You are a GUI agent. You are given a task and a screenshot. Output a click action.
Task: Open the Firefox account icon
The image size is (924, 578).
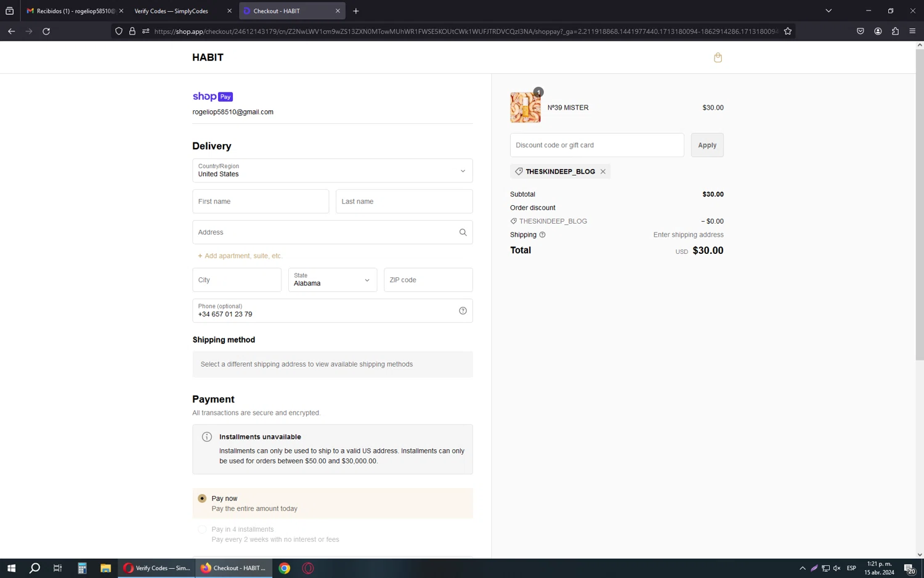tap(878, 31)
